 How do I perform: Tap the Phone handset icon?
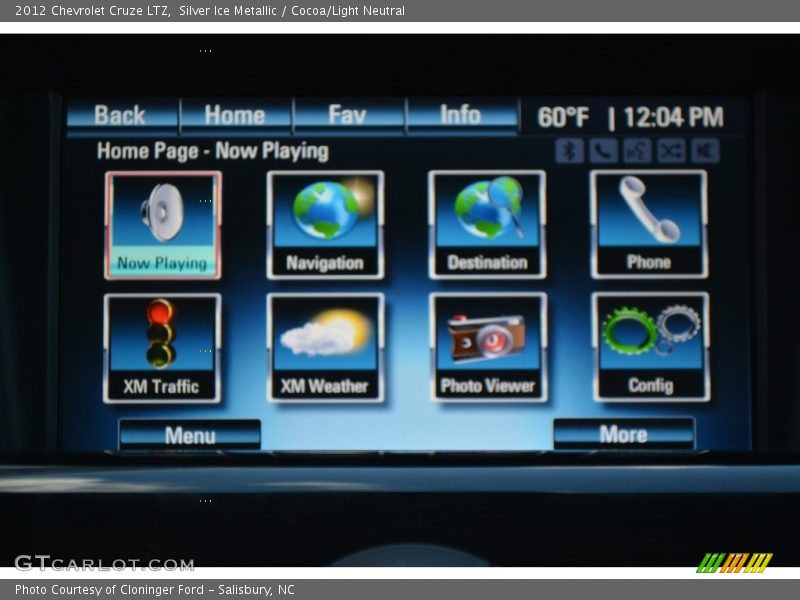[x=651, y=222]
